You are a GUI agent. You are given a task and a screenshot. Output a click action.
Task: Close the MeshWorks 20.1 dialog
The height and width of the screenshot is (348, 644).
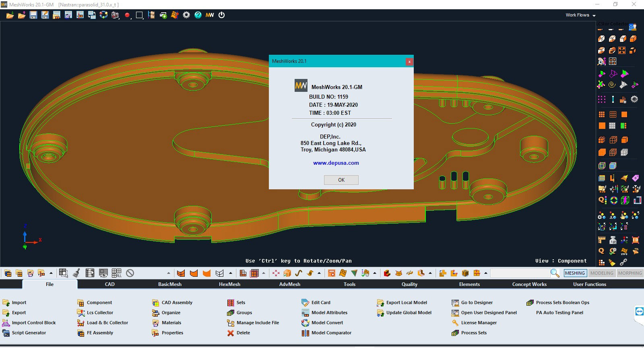click(409, 62)
